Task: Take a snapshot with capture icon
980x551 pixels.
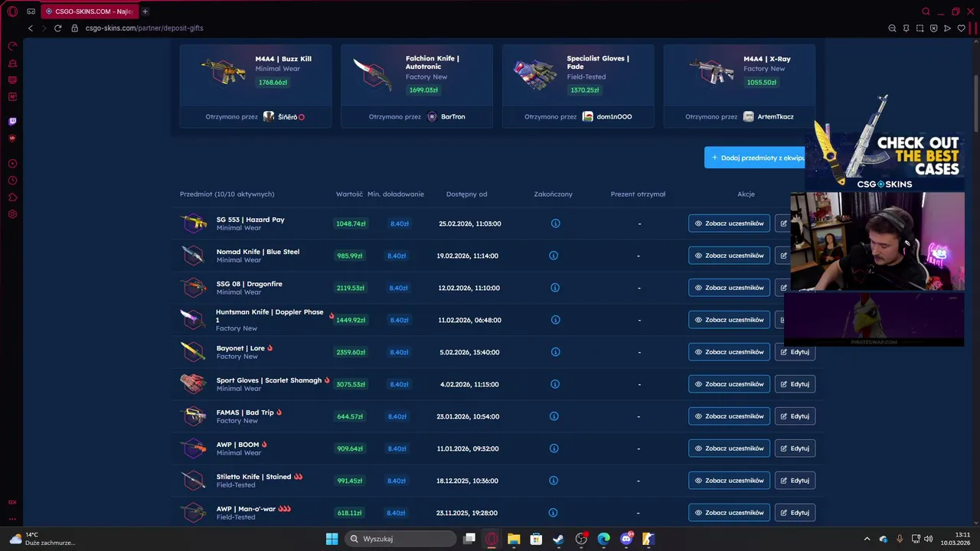Action: pyautogui.click(x=920, y=28)
